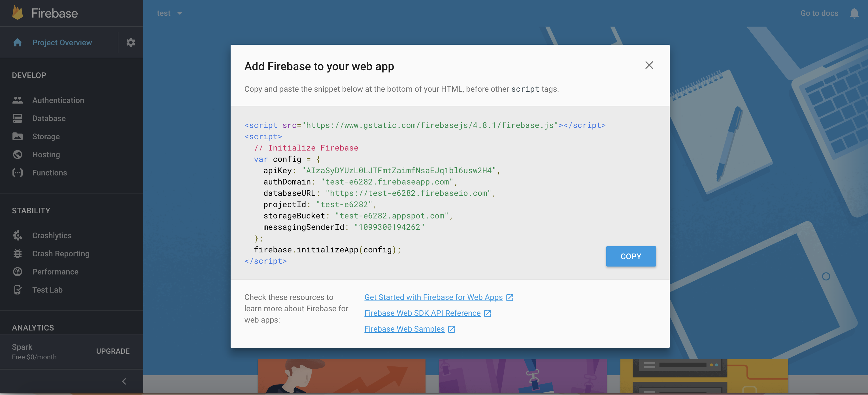Click the Performance gauge icon
The width and height of the screenshot is (868, 395).
pyautogui.click(x=18, y=272)
